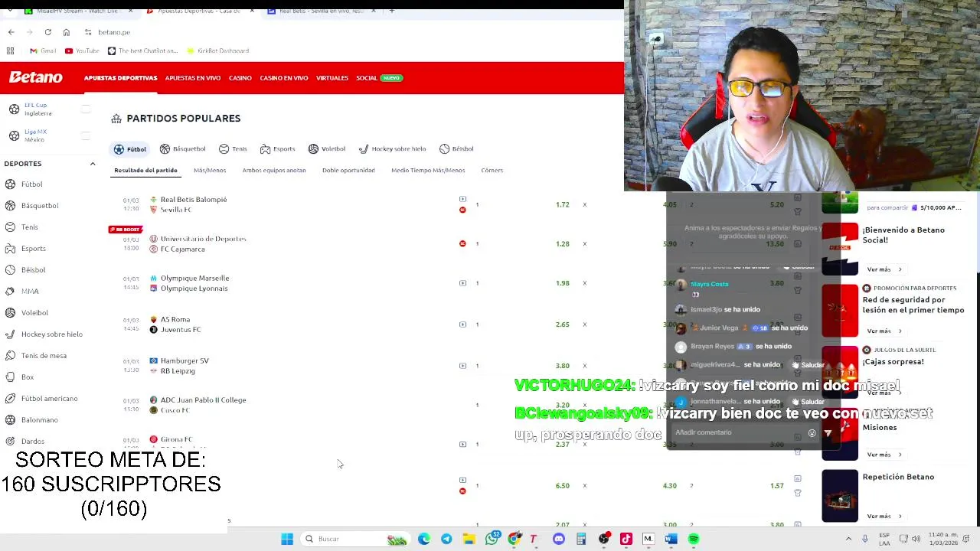
Task: Select the Voleibol sport filter chip
Action: [327, 149]
